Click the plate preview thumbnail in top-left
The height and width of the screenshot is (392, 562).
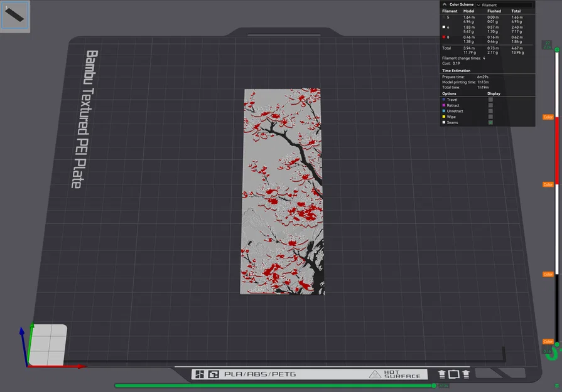[15, 16]
